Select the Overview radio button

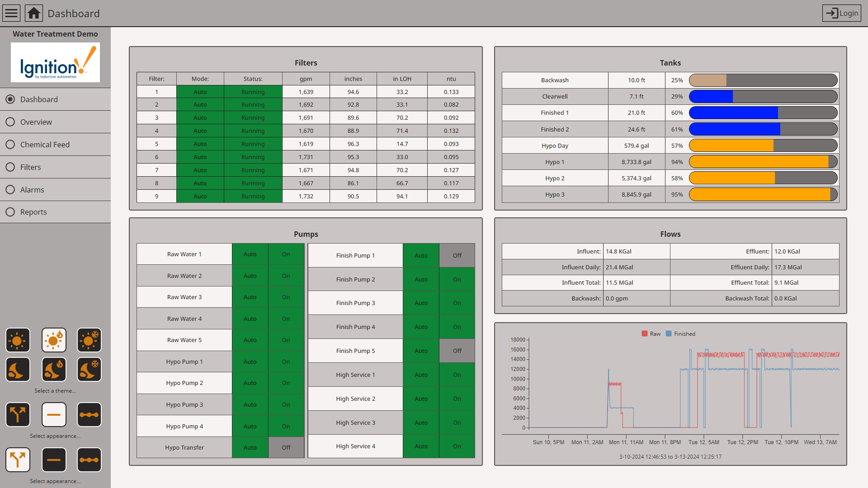point(10,122)
